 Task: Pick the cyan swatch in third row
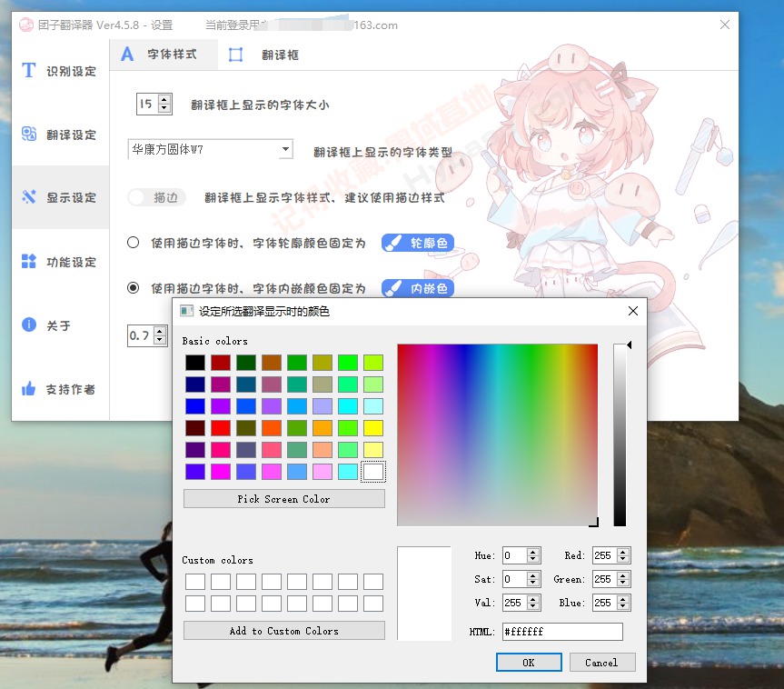348,405
